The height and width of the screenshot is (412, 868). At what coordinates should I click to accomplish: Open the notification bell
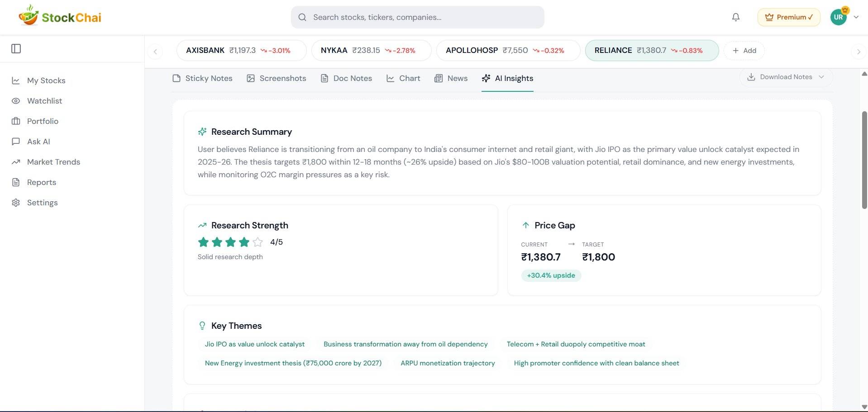click(735, 17)
